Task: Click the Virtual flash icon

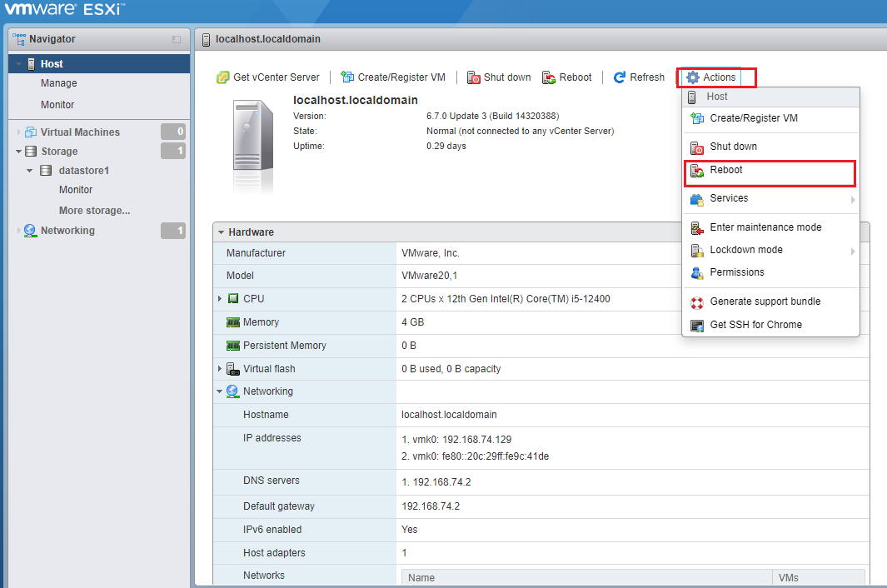Action: point(233,369)
